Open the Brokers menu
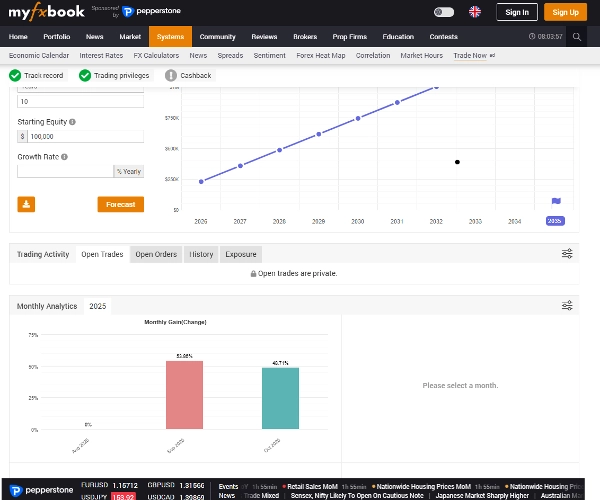The height and width of the screenshot is (500, 600). (x=305, y=37)
